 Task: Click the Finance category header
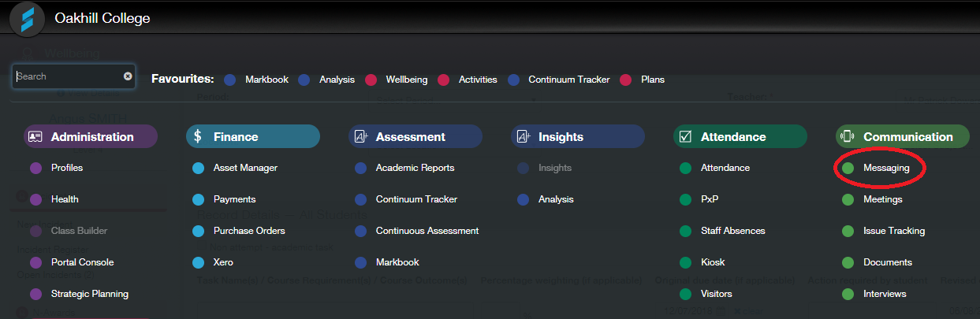253,136
